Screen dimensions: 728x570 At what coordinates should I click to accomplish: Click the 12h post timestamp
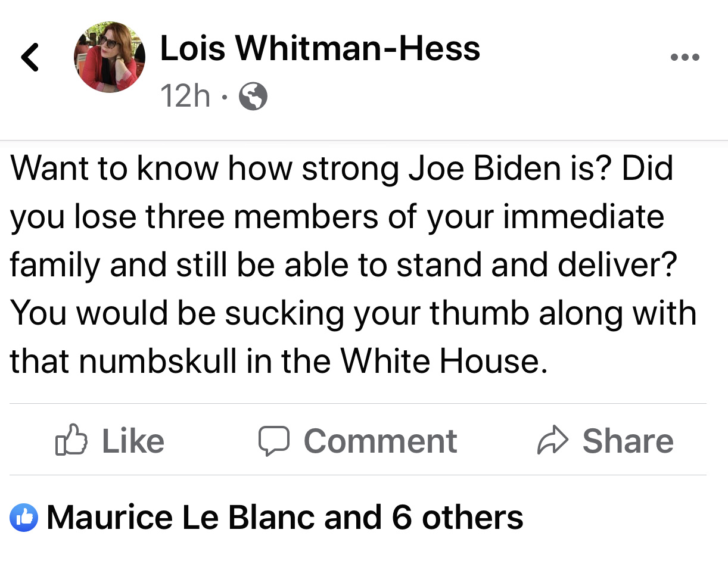point(185,96)
